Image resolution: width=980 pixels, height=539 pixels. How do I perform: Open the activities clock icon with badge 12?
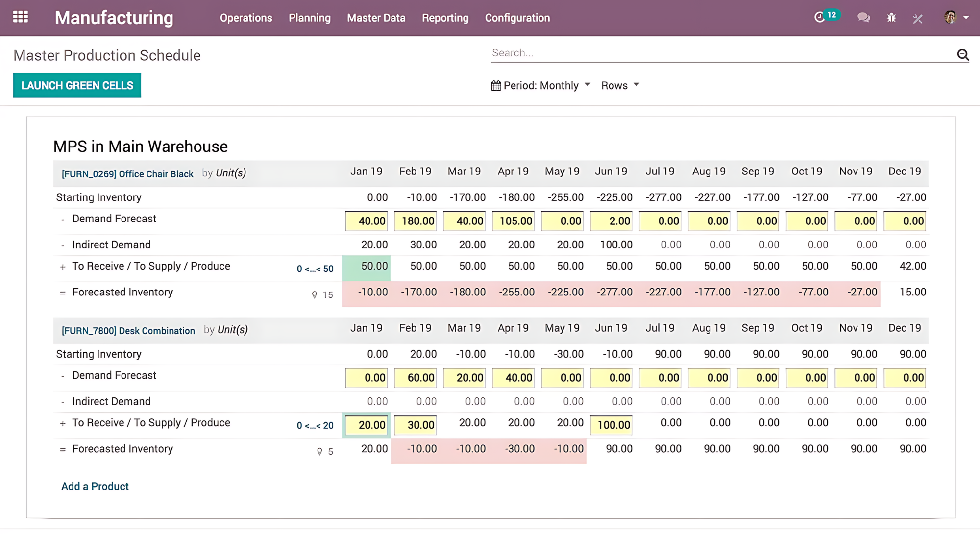pos(820,18)
